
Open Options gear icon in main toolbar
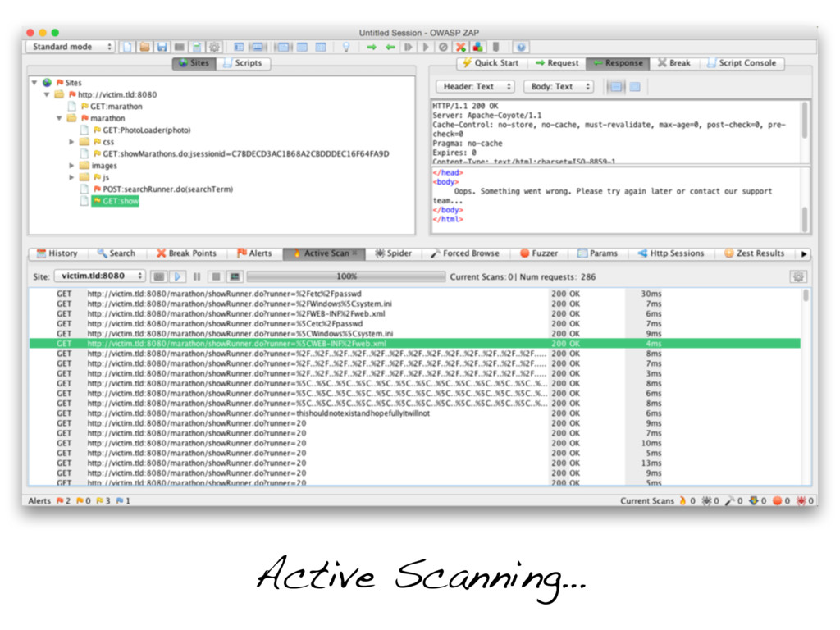click(x=214, y=47)
